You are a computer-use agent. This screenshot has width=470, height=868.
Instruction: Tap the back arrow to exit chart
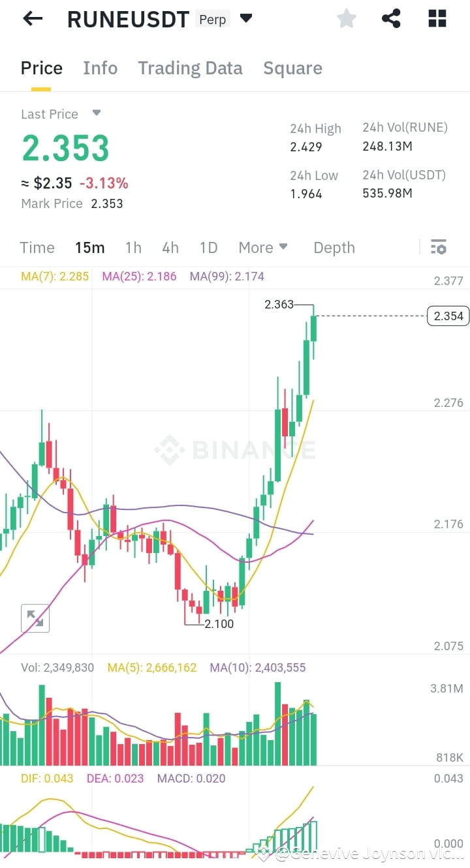[x=31, y=18]
